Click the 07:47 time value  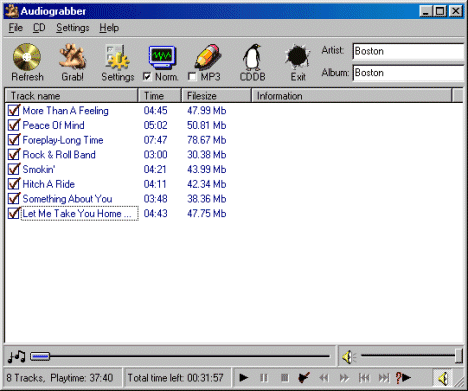coord(155,140)
